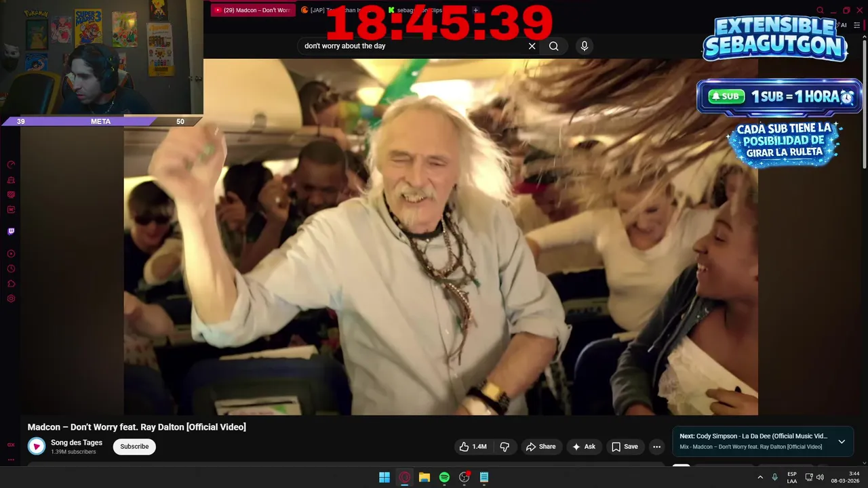Open Spotify from the taskbar

pyautogui.click(x=444, y=477)
